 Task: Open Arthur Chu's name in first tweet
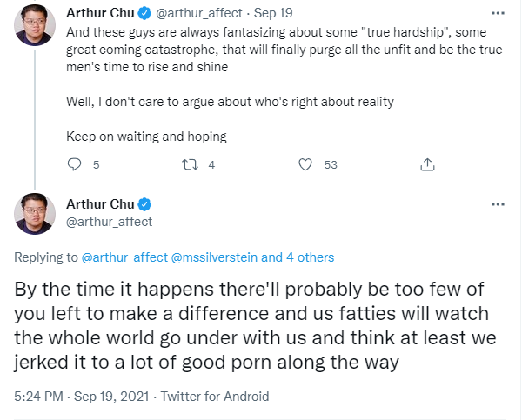click(x=100, y=13)
